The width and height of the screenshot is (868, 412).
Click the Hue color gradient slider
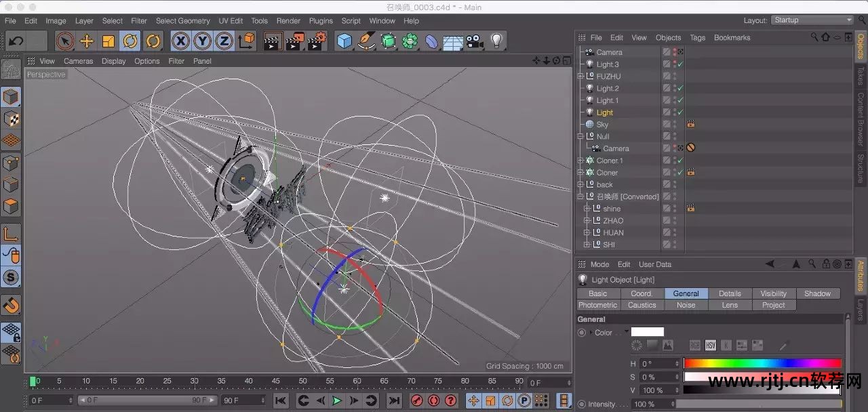[x=762, y=364]
